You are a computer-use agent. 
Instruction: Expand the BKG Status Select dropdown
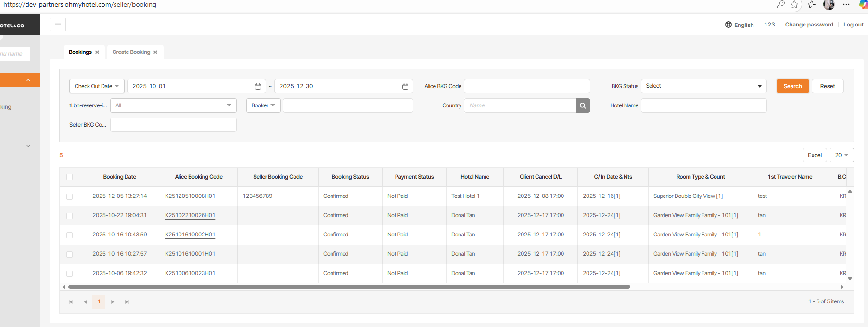pyautogui.click(x=703, y=86)
